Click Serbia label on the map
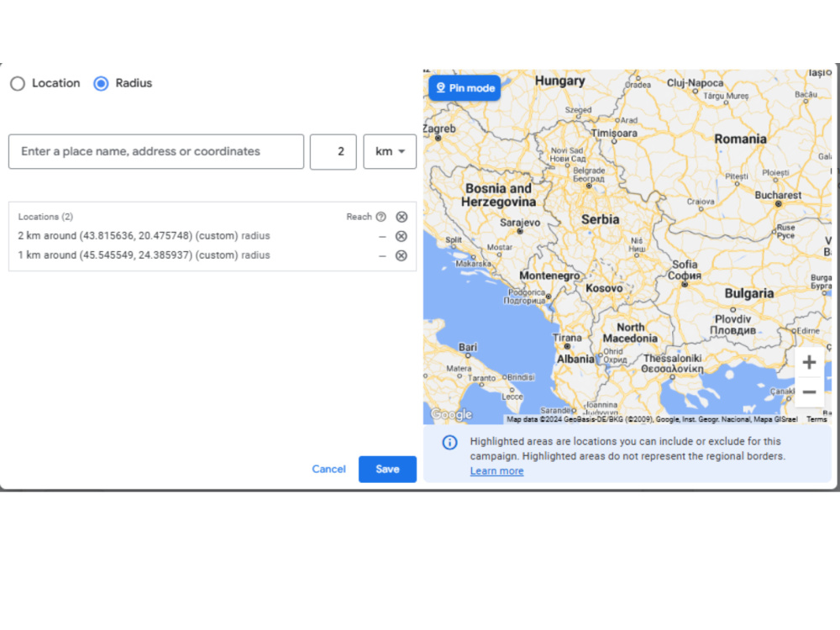The width and height of the screenshot is (840, 630). [600, 219]
